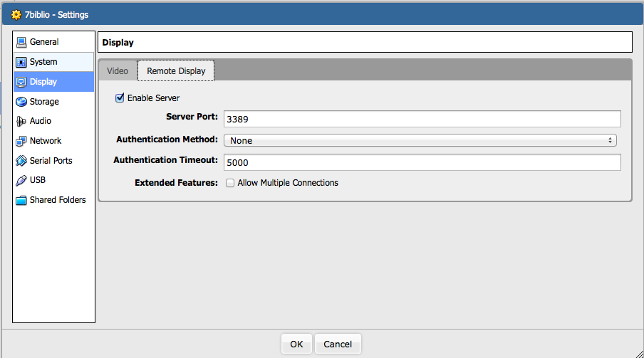Screen dimensions: 644x358
Task: Click the System chip icon
Action: point(21,62)
